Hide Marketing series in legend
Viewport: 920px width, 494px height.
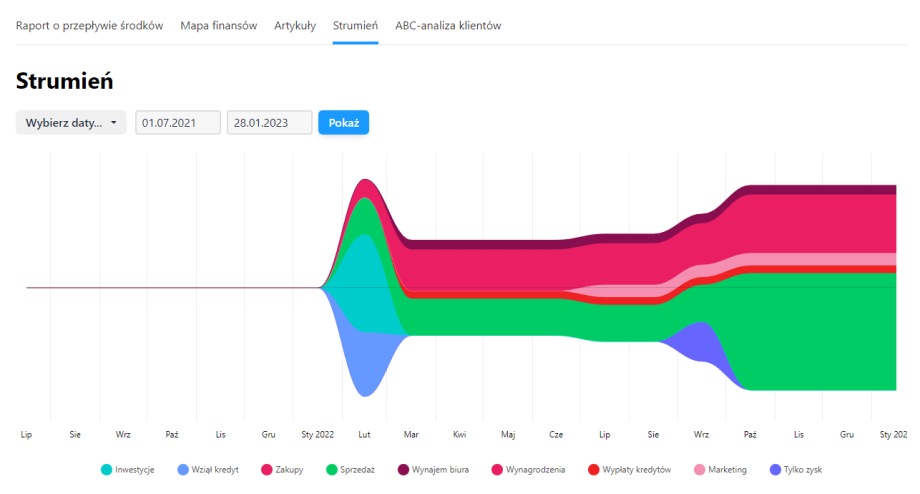[x=718, y=469]
